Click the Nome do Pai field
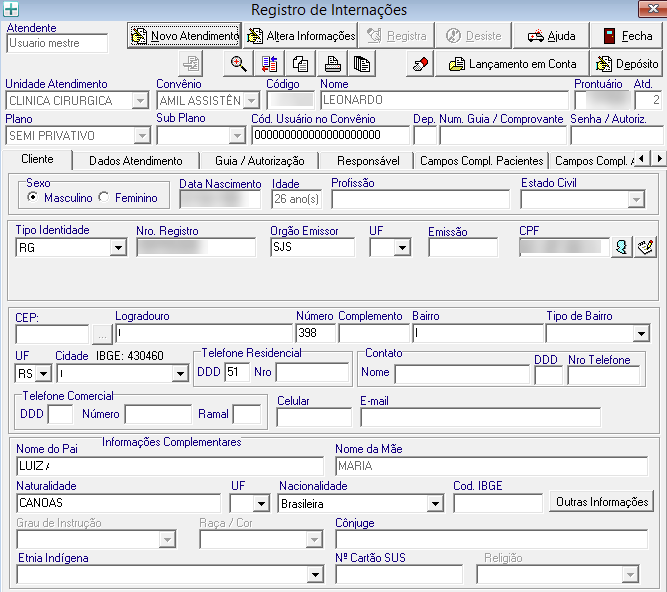 [170, 466]
